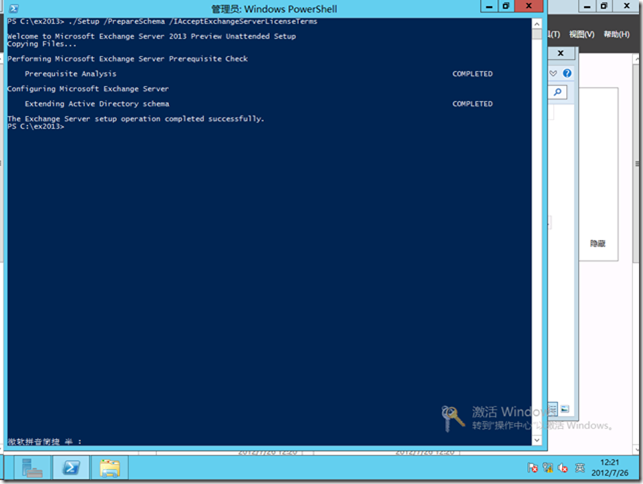Click 'Extending Active Directory schema' line

(x=97, y=104)
